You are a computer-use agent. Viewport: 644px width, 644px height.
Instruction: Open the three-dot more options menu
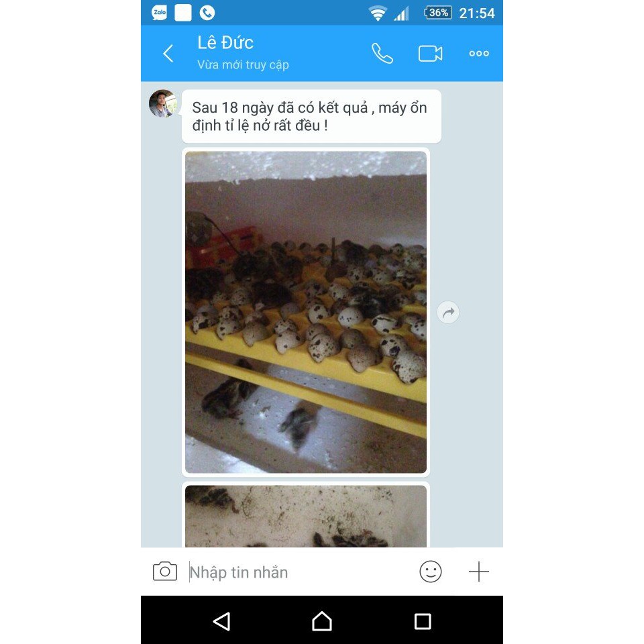pyautogui.click(x=479, y=54)
